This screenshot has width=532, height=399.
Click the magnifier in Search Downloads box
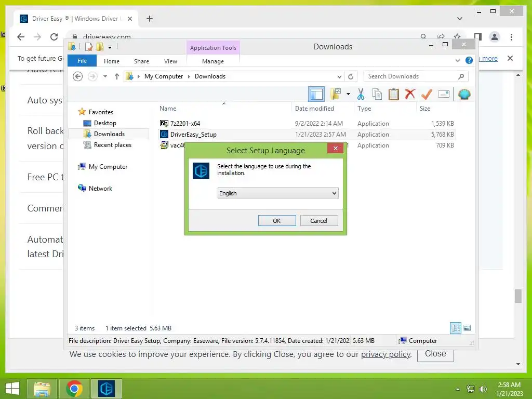pos(461,76)
